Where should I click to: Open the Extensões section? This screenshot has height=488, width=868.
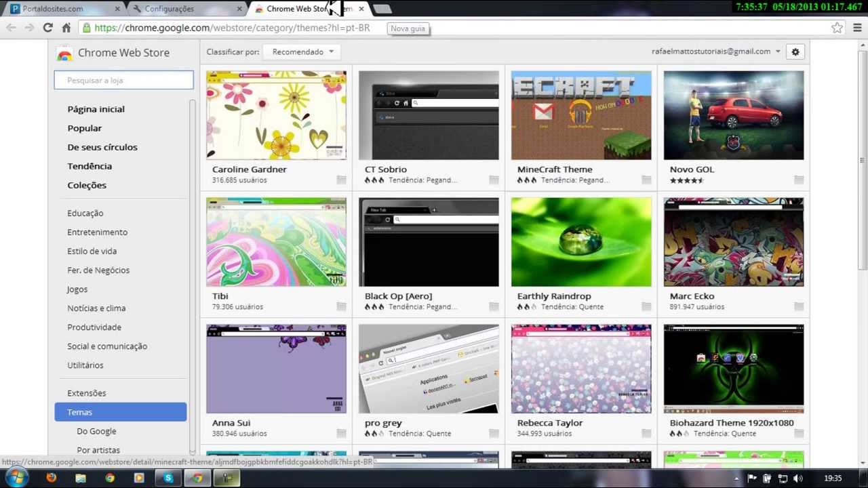[87, 393]
